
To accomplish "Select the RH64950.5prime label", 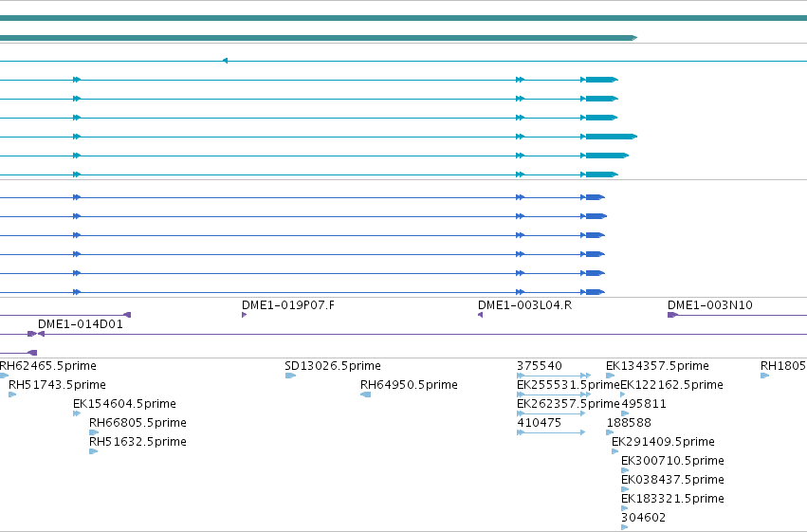I will tap(409, 385).
